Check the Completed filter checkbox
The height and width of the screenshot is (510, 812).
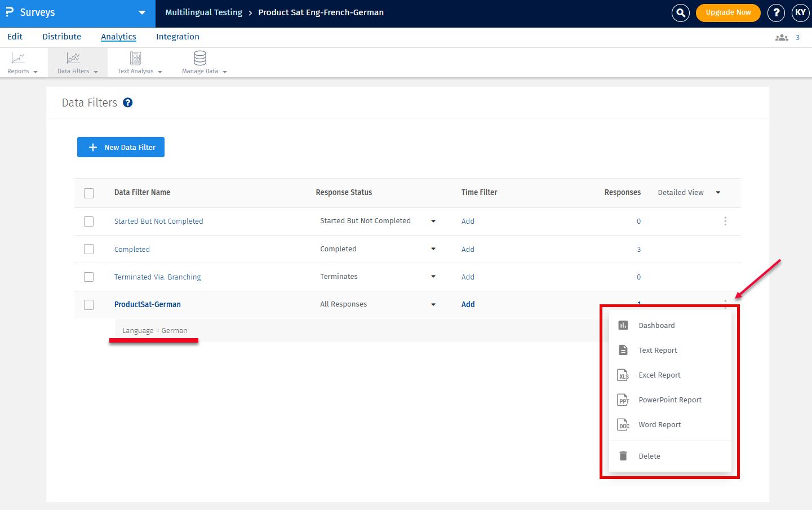point(89,249)
